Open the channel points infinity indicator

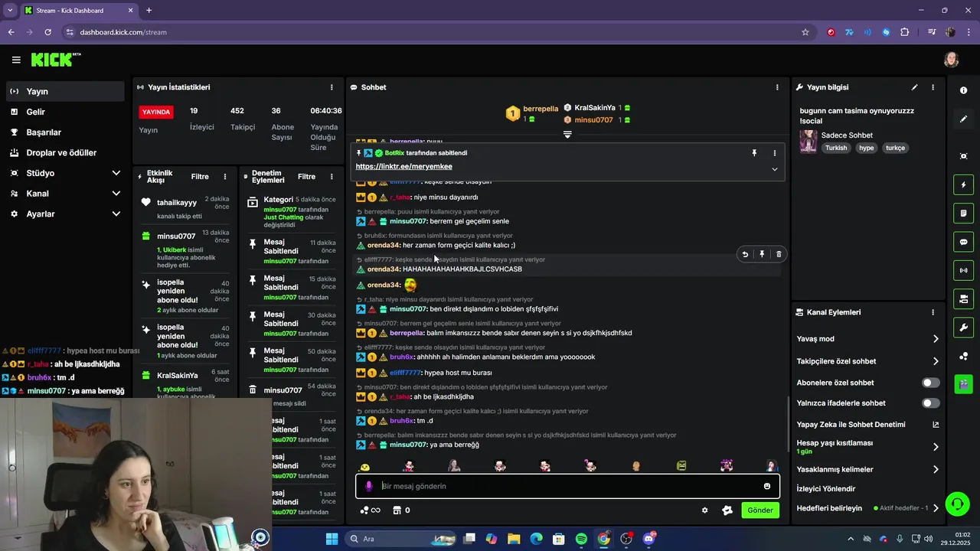(371, 510)
